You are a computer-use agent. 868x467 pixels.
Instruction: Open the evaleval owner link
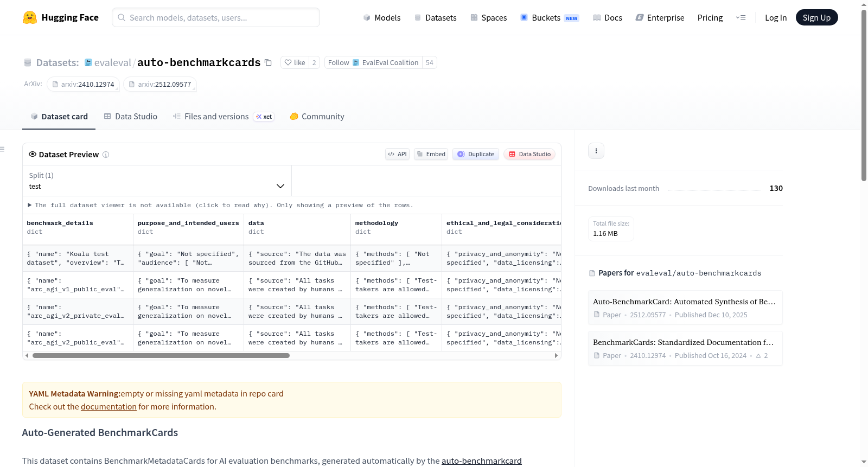[113, 62]
